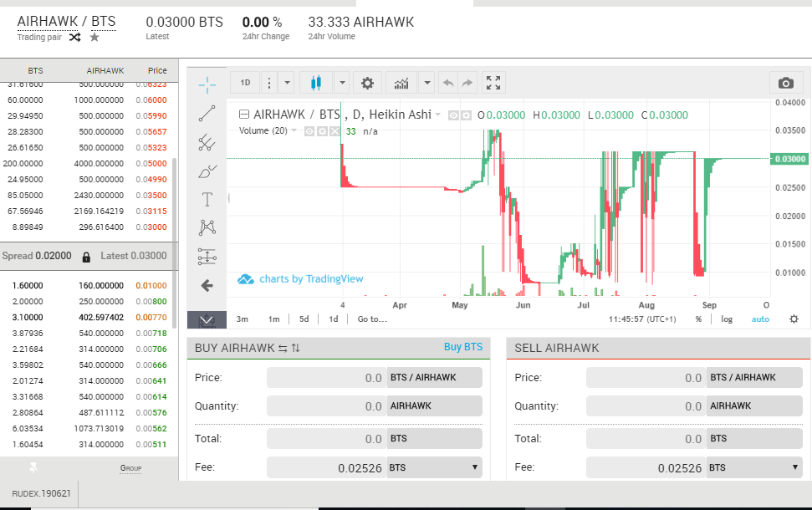Click the sell Total input field

tap(646, 439)
